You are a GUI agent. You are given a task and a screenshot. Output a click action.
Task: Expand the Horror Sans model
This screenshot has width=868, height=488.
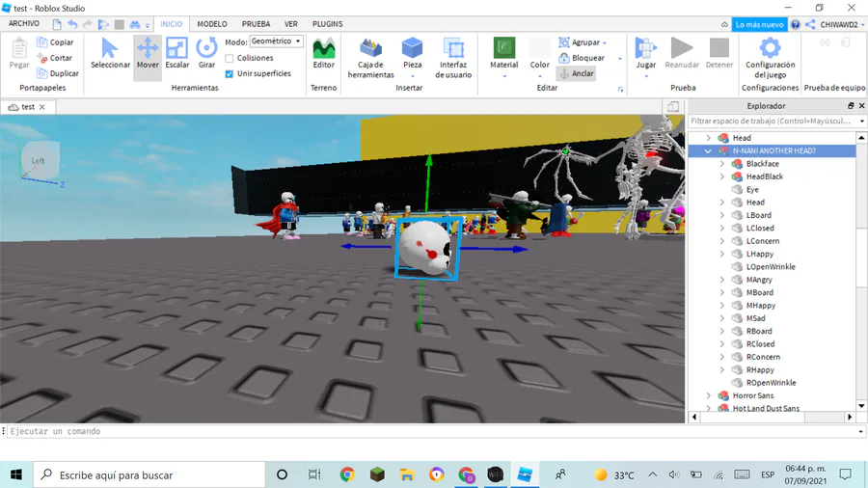pos(709,395)
